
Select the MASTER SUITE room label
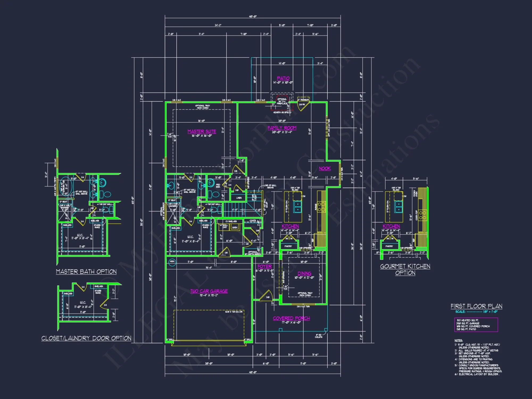pos(202,131)
